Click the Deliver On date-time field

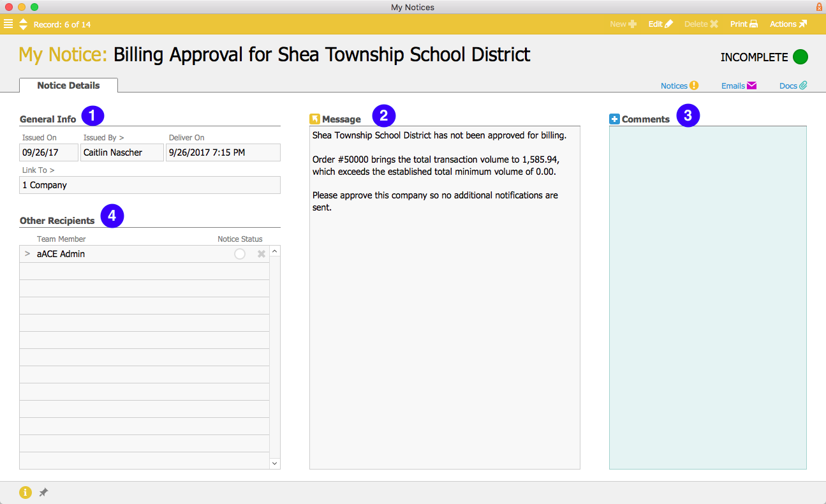tap(223, 152)
